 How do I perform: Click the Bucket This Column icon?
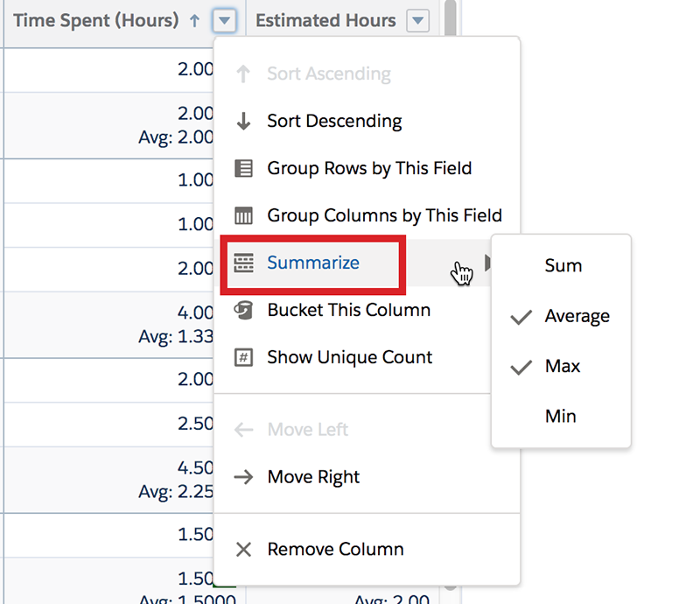click(x=243, y=310)
